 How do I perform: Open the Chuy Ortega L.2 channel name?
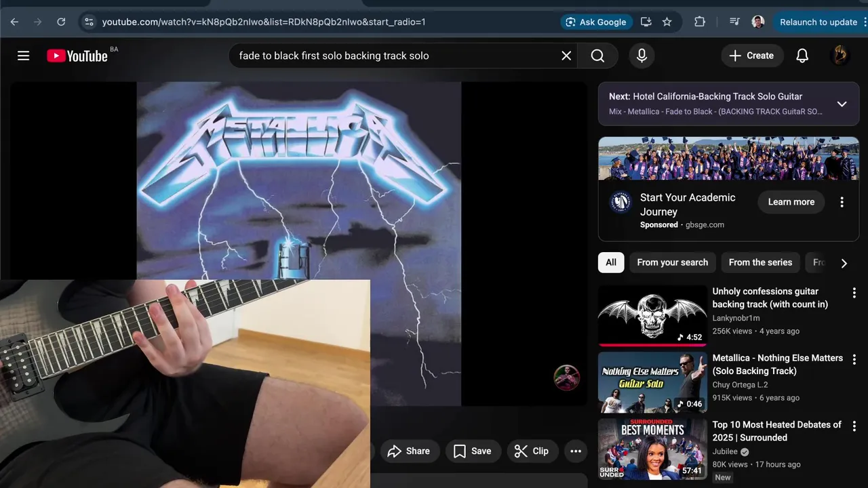pyautogui.click(x=740, y=385)
